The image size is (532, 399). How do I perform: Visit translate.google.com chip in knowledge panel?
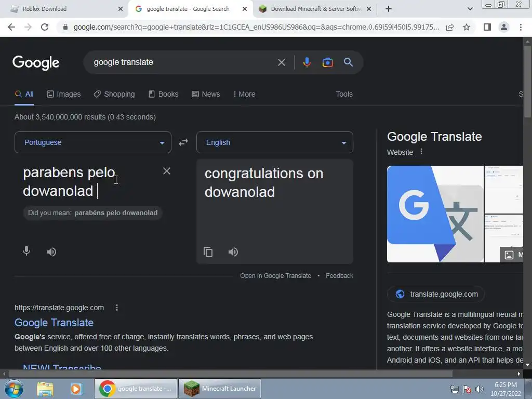(x=436, y=294)
